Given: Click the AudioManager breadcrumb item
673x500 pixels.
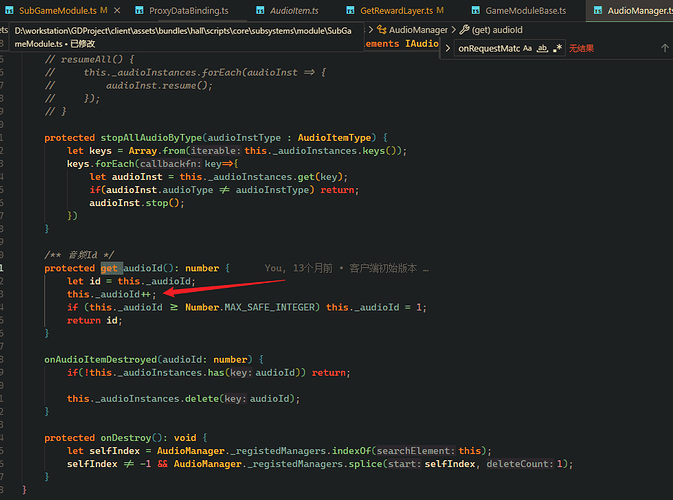Looking at the screenshot, I should coord(418,30).
